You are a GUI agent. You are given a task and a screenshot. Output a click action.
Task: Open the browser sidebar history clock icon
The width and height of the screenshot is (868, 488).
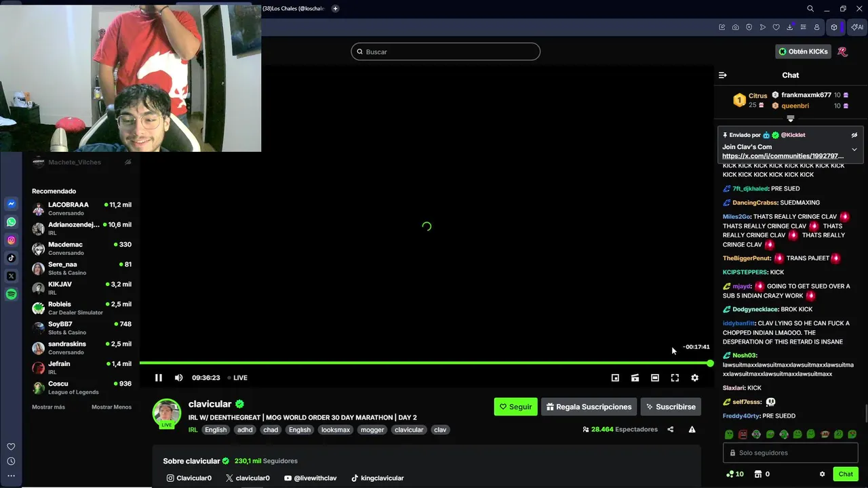coord(12,462)
